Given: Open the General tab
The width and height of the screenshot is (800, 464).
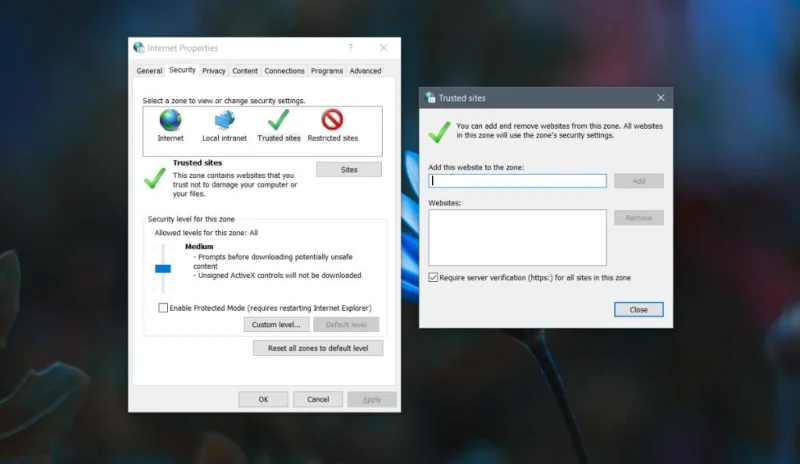Looking at the screenshot, I should [x=149, y=71].
